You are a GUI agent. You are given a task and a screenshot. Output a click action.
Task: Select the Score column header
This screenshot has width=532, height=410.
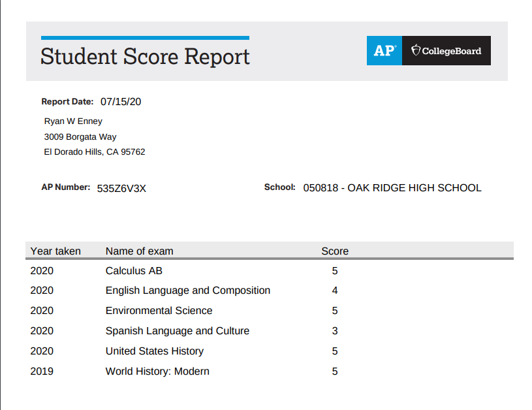[335, 251]
